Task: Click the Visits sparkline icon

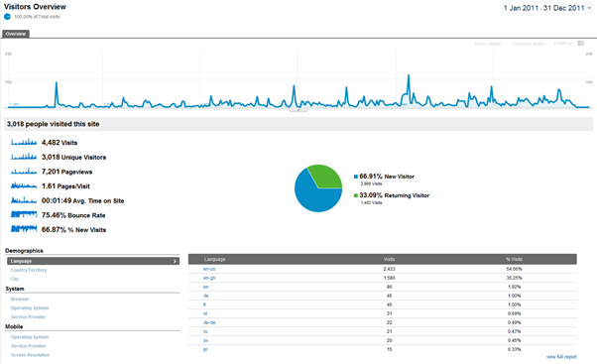Action: tap(24, 143)
